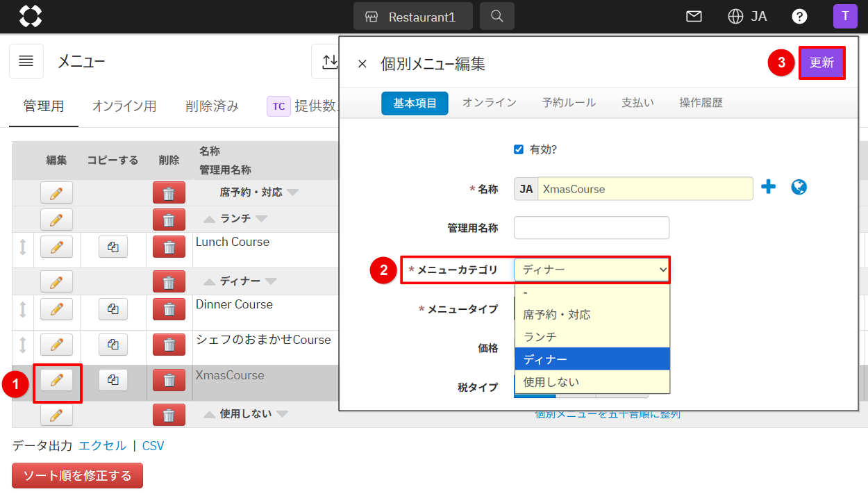Copy the Dinner Course menu

[113, 309]
